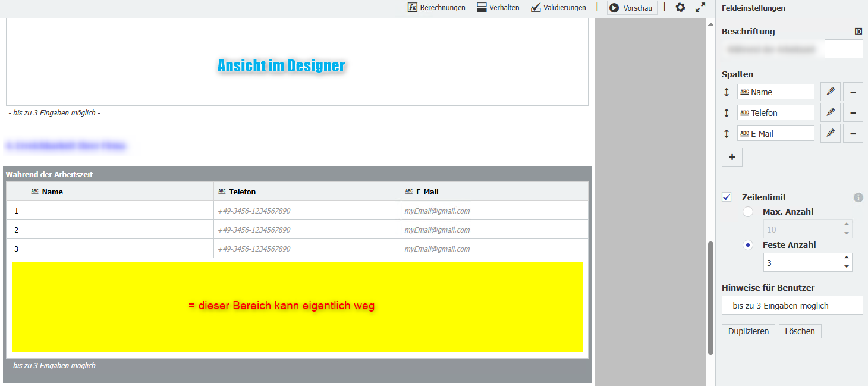Click the Hinweise für Benutzer text field
868x386 pixels.
(x=792, y=305)
